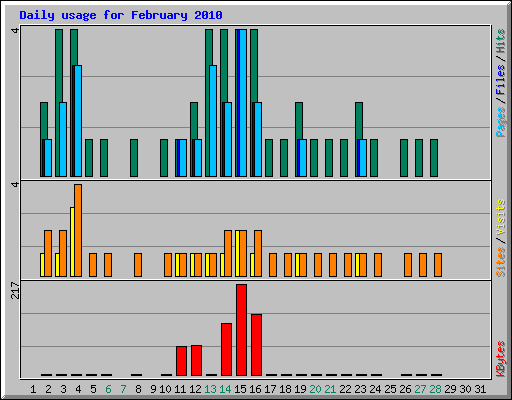Click the green weekend day label "28"
Viewport: 512px width, 400px height.
coord(435,389)
